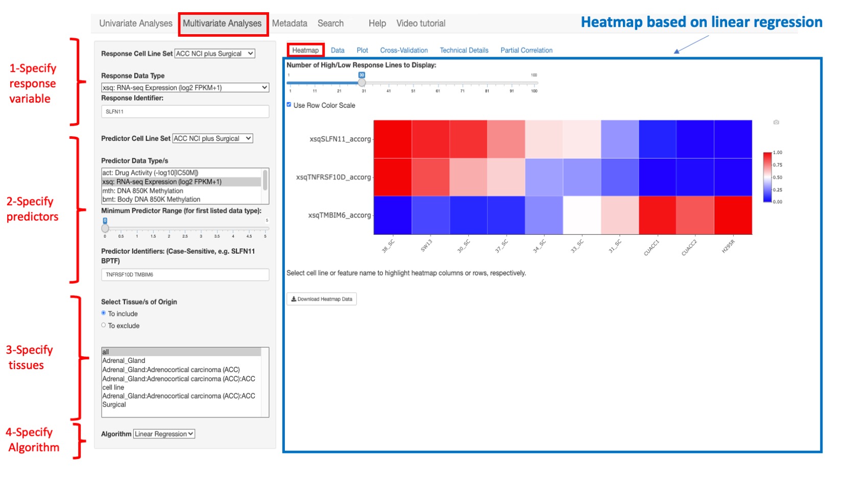Click the camera snapshot icon above the heatmap
868x488 pixels.
[777, 123]
